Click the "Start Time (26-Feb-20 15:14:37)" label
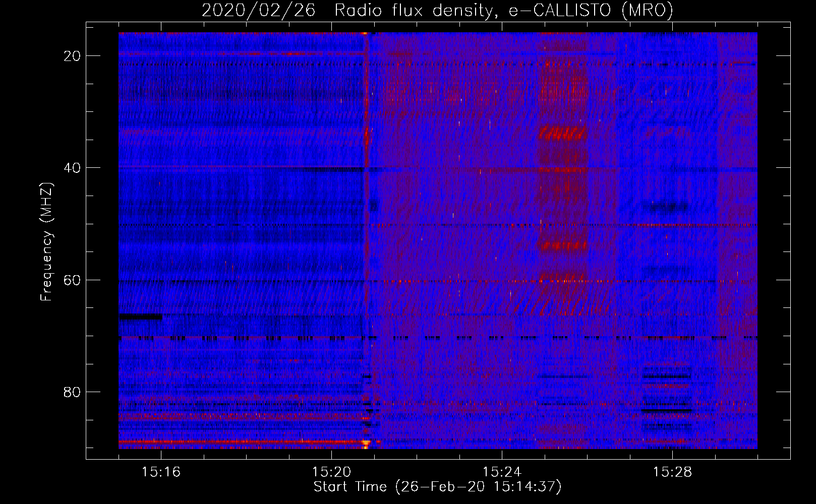 tap(437, 487)
